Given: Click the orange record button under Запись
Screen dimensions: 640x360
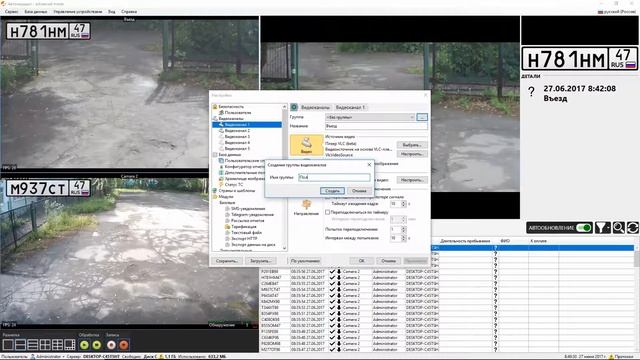Looking at the screenshot, I should tap(124, 345).
